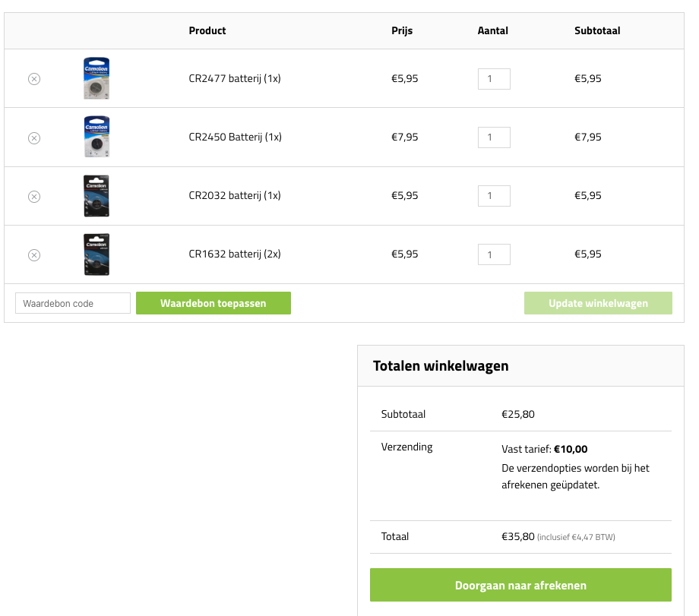Viewport: 699px width, 616px height.
Task: Click the Update winkelwagen button
Action: point(598,303)
